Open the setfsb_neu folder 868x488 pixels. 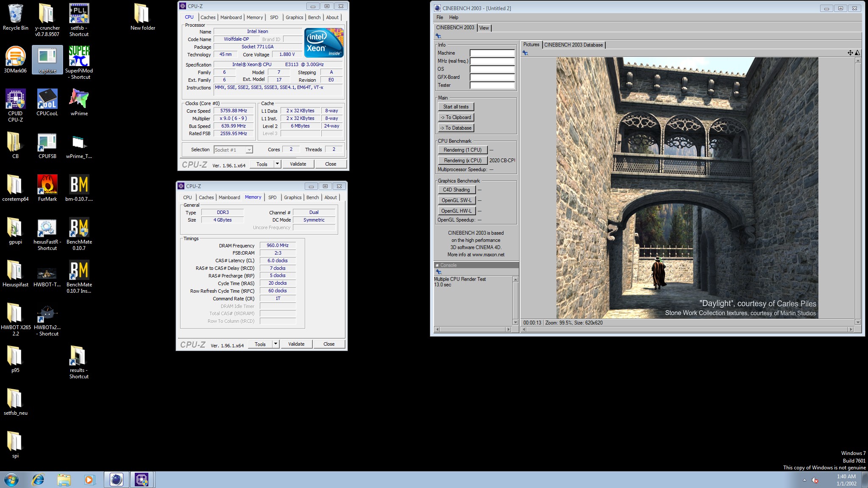point(15,401)
